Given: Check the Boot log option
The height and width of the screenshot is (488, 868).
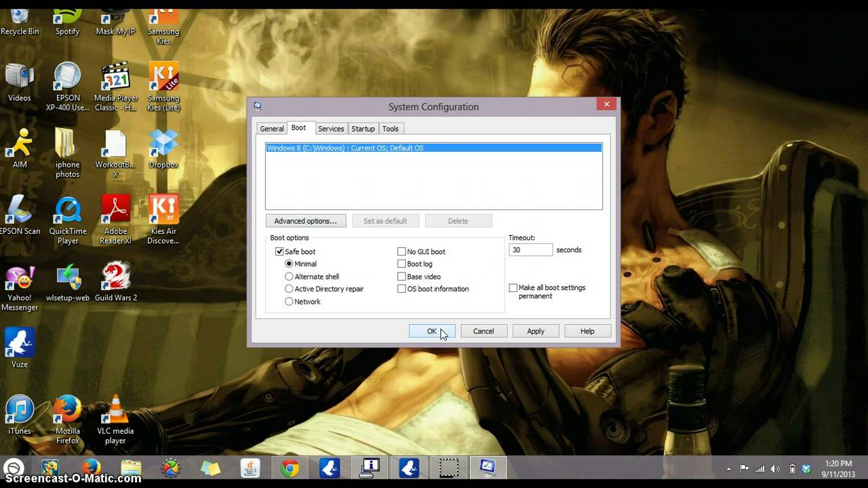Looking at the screenshot, I should [x=401, y=264].
